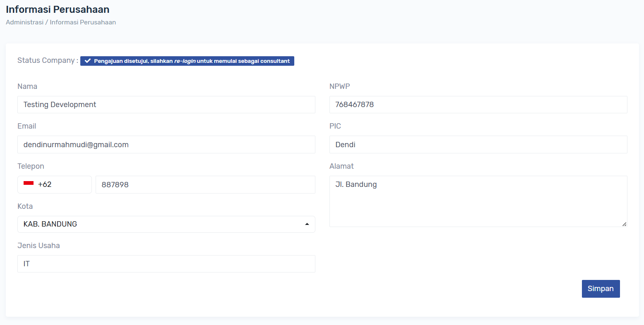Viewport: 644px width, 325px height.
Task: Focus the phone number field 887898
Action: (x=205, y=185)
